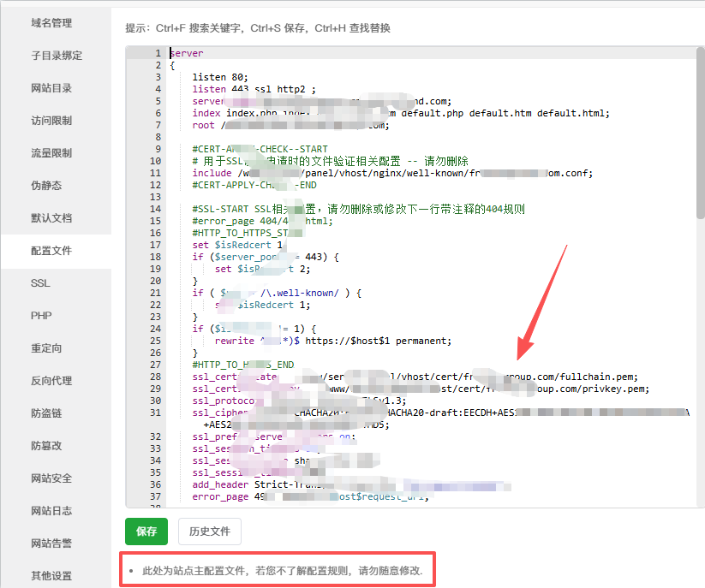Select the 默认文档 tab

click(x=51, y=218)
